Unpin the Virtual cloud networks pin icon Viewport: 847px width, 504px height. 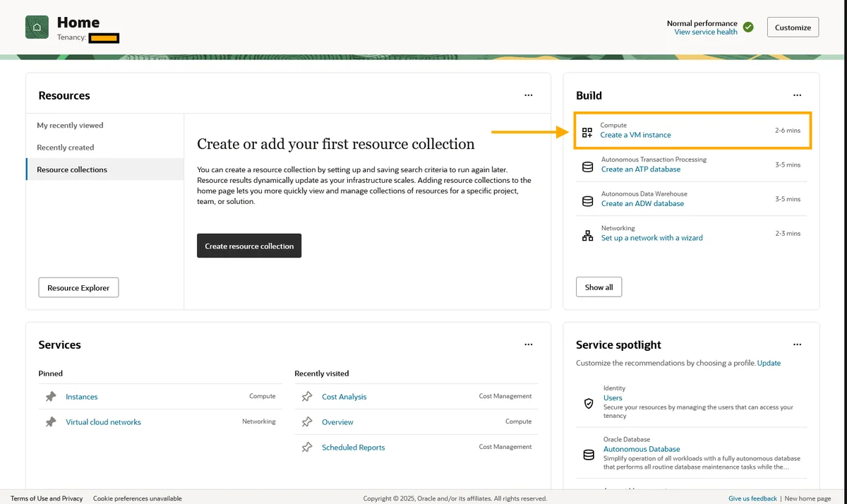(51, 422)
